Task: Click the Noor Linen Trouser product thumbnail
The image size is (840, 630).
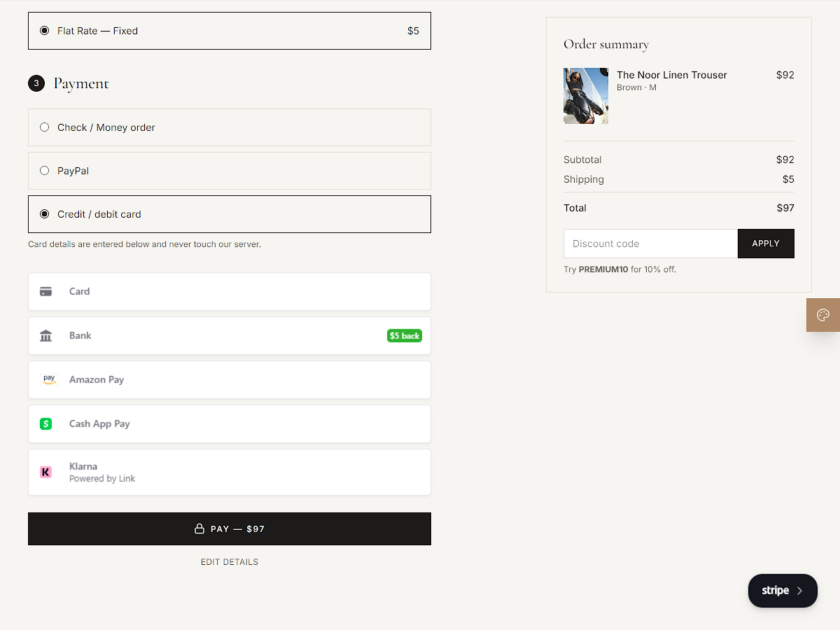Action: tap(586, 96)
